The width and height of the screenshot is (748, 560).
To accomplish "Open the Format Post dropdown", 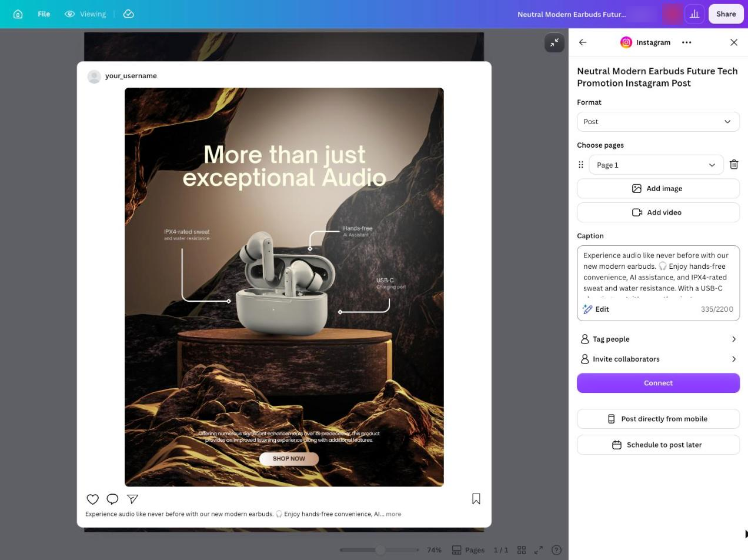I will click(x=658, y=122).
